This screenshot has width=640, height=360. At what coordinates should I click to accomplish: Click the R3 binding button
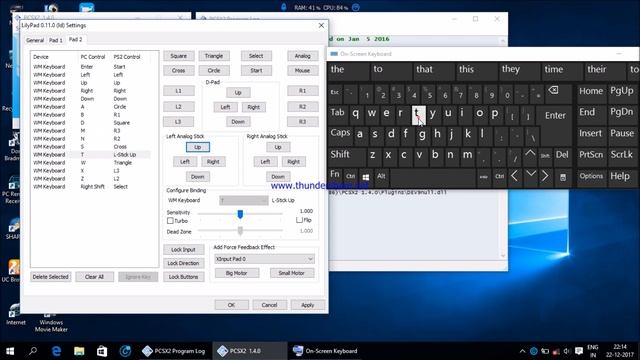click(x=302, y=122)
